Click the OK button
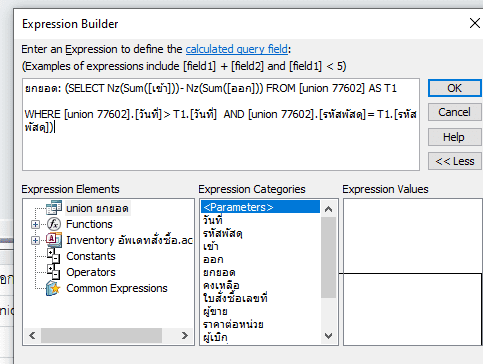The height and width of the screenshot is (364, 483). pos(454,88)
